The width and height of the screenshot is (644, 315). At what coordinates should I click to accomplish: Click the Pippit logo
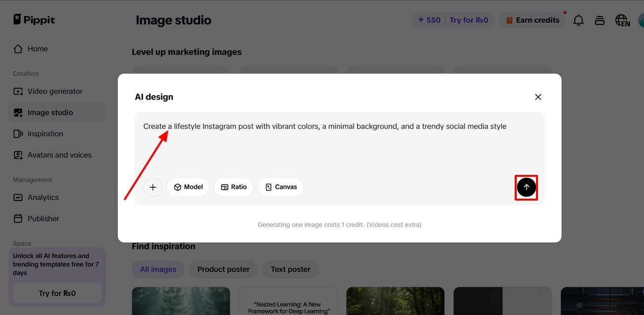tap(34, 20)
